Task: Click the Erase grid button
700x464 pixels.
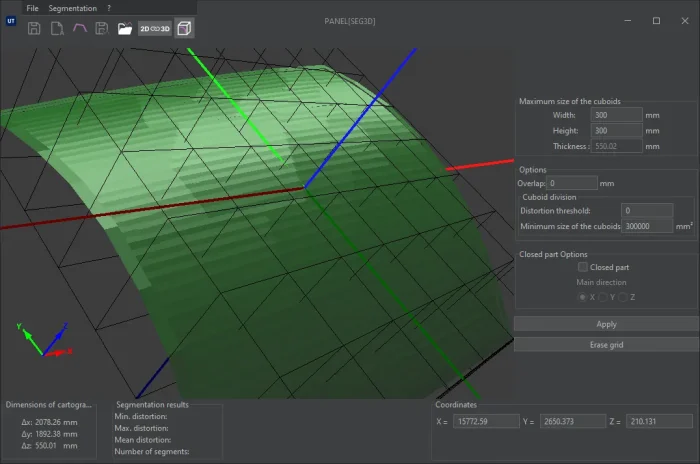Action: pyautogui.click(x=606, y=344)
